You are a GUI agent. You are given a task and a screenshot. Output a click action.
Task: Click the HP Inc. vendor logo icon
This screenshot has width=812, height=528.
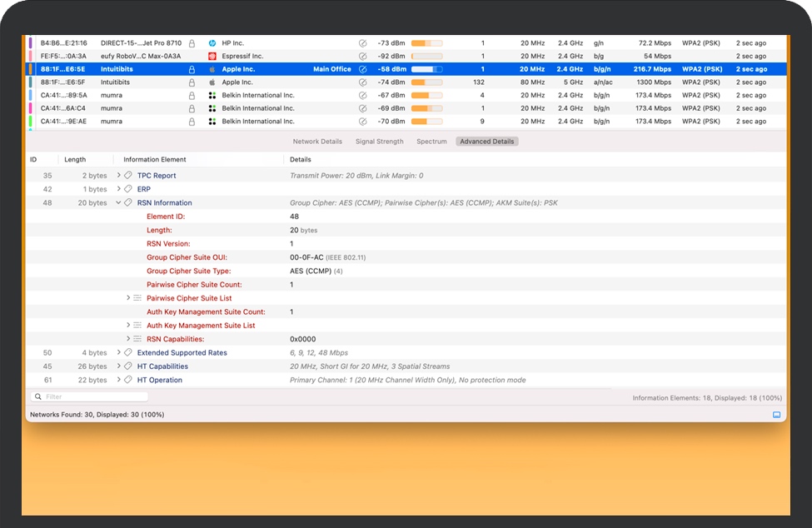click(212, 42)
